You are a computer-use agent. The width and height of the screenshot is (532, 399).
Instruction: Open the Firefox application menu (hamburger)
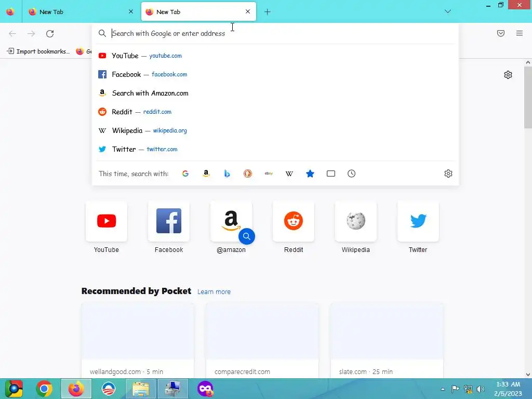(x=520, y=33)
